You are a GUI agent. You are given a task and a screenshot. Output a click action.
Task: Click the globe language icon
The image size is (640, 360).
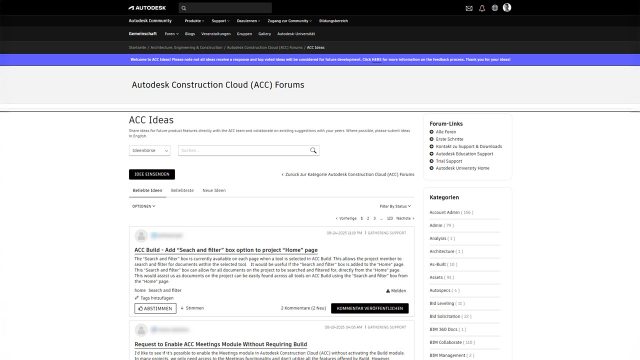tap(495, 8)
